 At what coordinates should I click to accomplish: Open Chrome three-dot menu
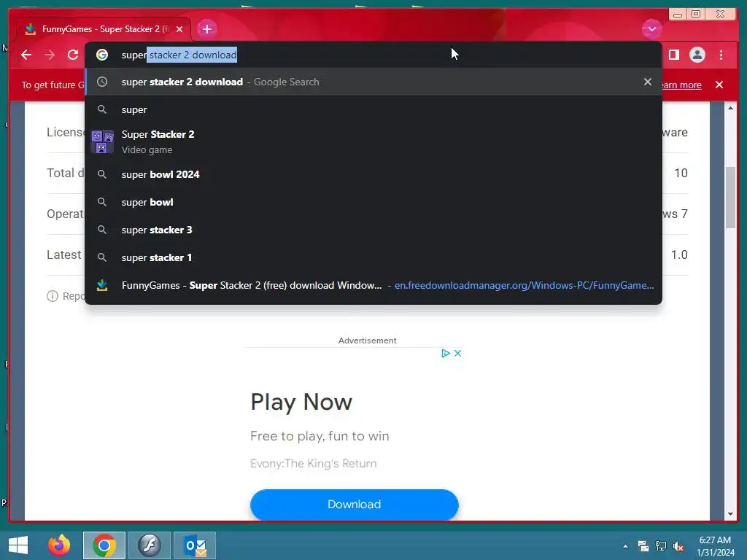[x=721, y=55]
